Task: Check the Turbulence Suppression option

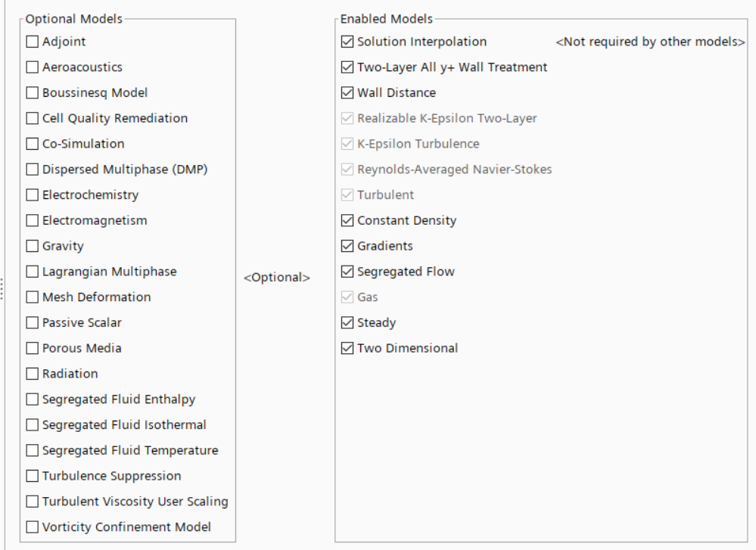Action: tap(33, 477)
